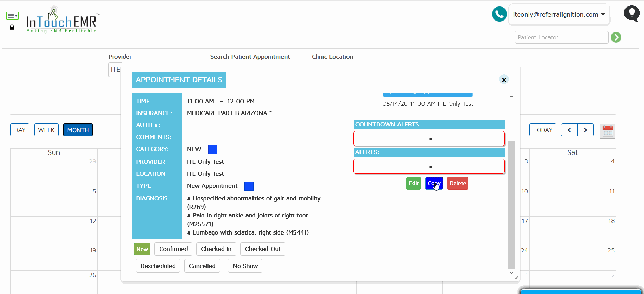Open the green hamburger menu dropdown

12,16
